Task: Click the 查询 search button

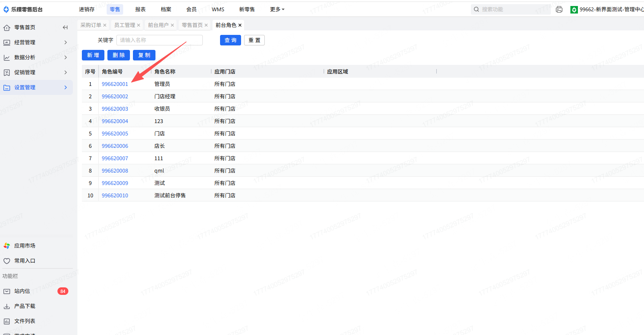Action: [x=231, y=40]
